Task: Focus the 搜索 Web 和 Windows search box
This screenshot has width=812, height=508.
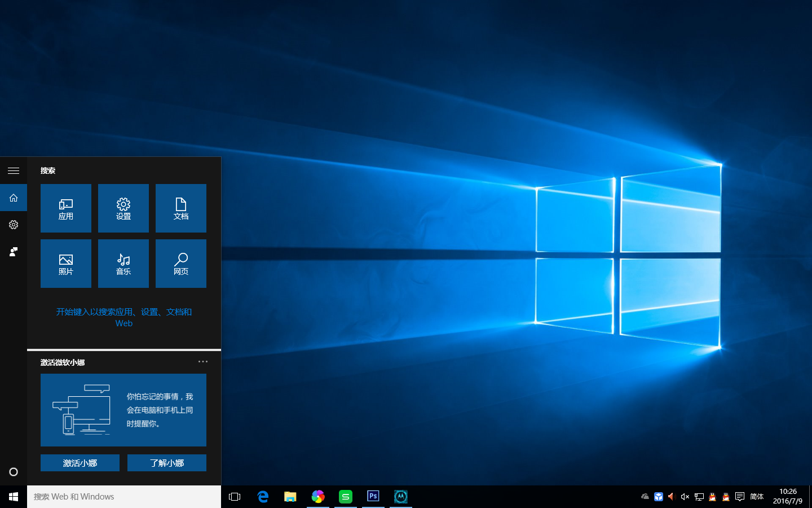Action: (x=124, y=497)
